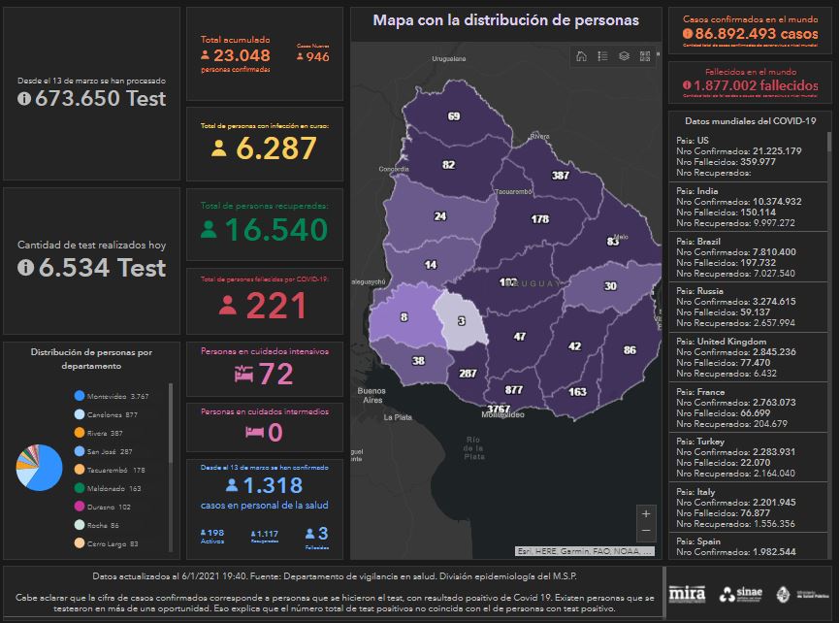Open the map layers icon
This screenshot has width=840, height=623.
[x=624, y=56]
